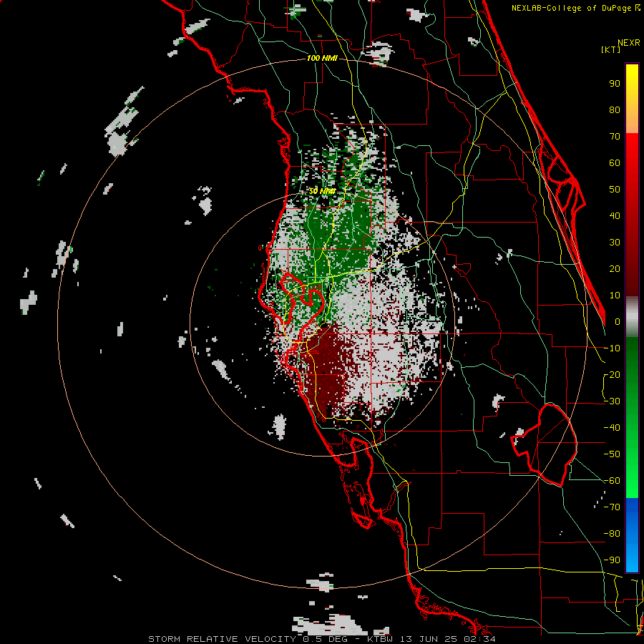Click the [KT] units label
The width and height of the screenshot is (644, 644).
611,49
